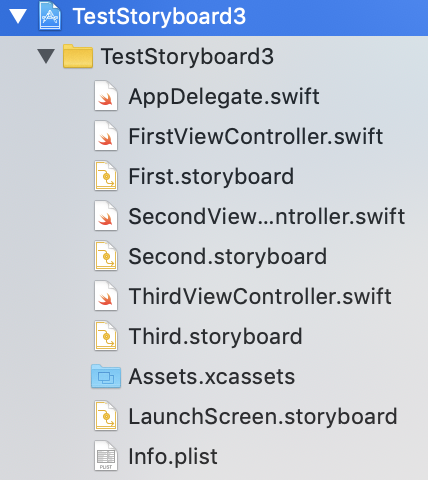Open ThirdViewController.swift file name

260,296
